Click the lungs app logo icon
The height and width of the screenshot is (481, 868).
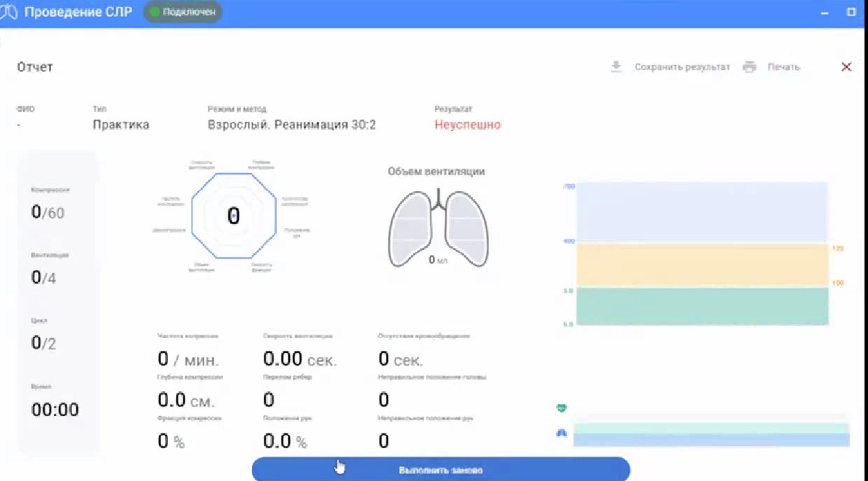8,13
